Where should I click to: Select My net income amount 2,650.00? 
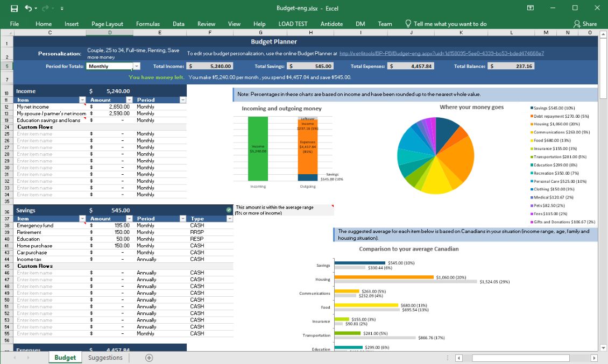pyautogui.click(x=110, y=106)
